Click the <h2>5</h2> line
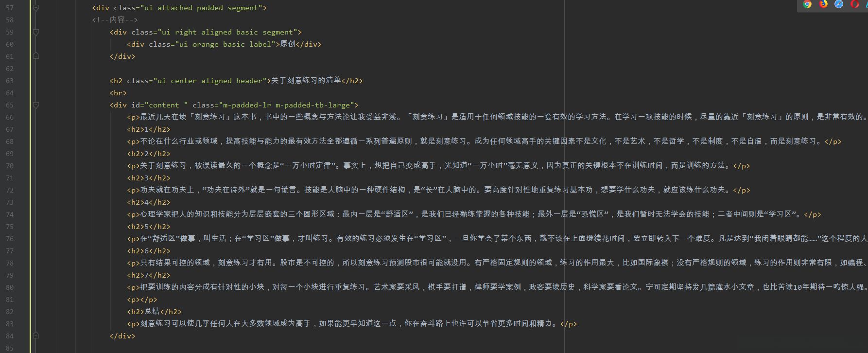The width and height of the screenshot is (868, 353). pyautogui.click(x=149, y=227)
